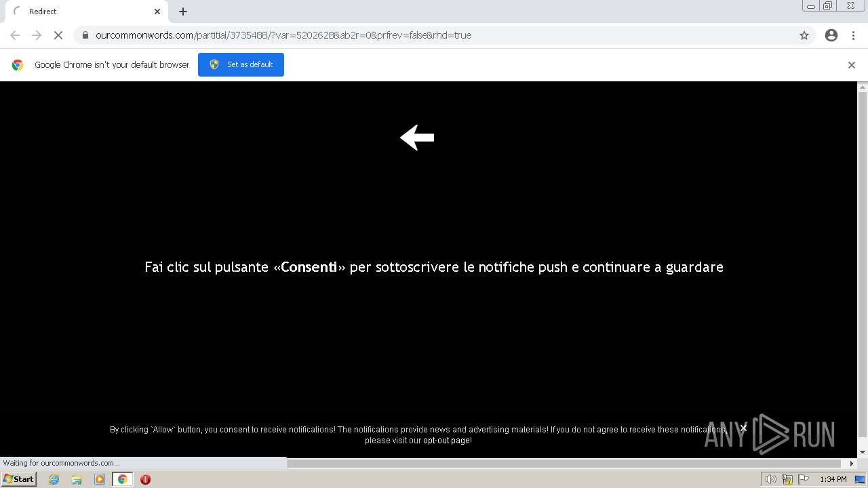Click the vertical scrollbar up arrow
Screen dimensions: 868x488
[x=863, y=87]
